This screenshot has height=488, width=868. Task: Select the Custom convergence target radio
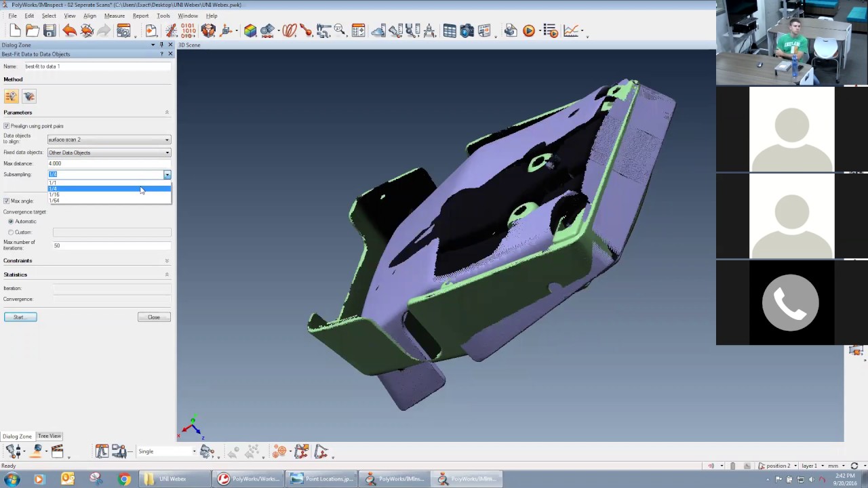coord(11,232)
